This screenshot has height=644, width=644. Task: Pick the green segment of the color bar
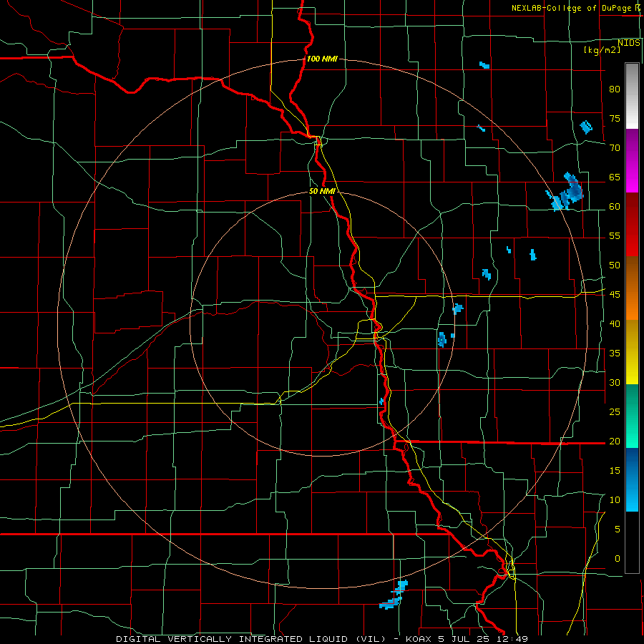pos(632,416)
